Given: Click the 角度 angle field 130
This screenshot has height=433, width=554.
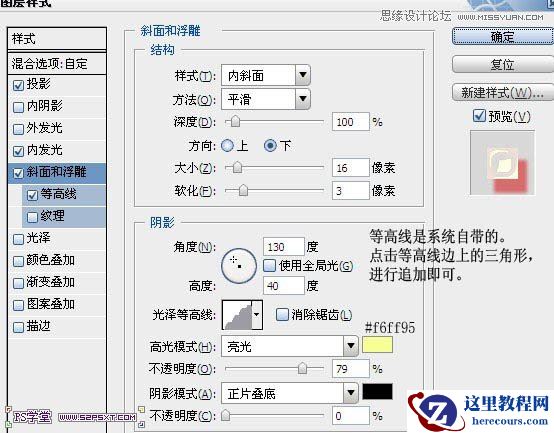Looking at the screenshot, I should pos(284,247).
